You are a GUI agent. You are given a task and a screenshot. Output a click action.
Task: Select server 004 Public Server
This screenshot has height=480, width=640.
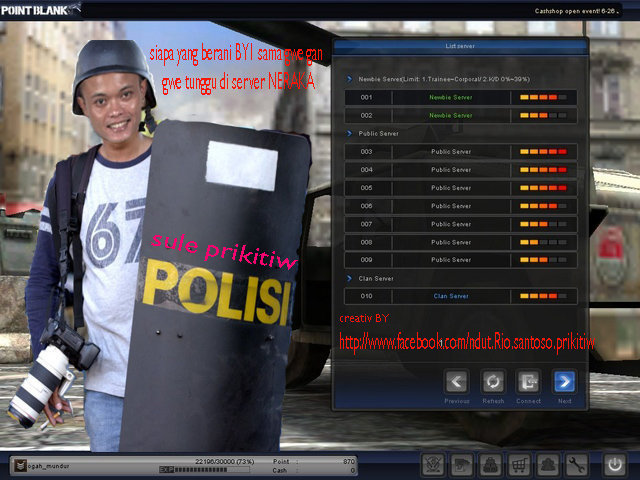461,169
